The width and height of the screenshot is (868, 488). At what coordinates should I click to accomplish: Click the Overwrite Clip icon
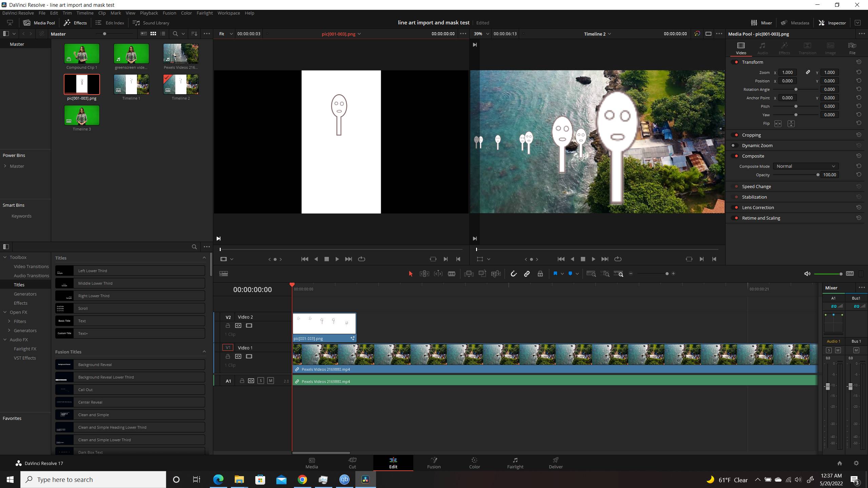(x=482, y=274)
